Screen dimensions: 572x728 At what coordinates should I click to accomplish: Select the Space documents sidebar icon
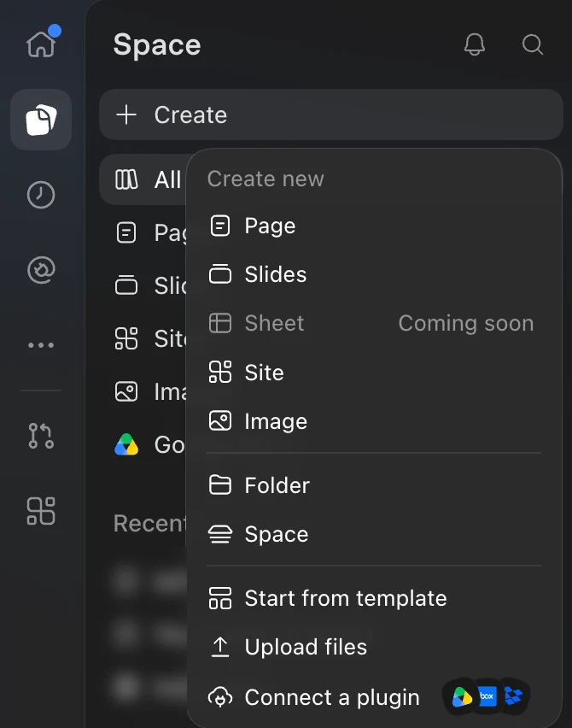click(41, 120)
